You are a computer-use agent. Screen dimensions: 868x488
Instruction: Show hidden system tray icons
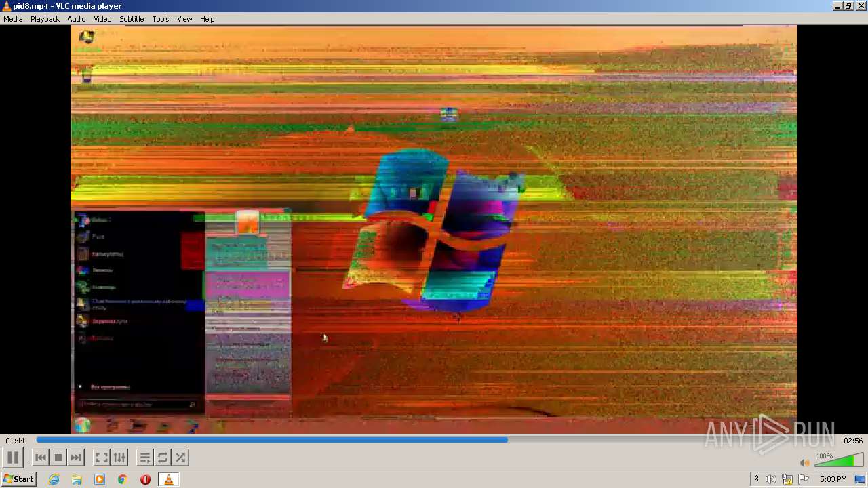coord(756,479)
